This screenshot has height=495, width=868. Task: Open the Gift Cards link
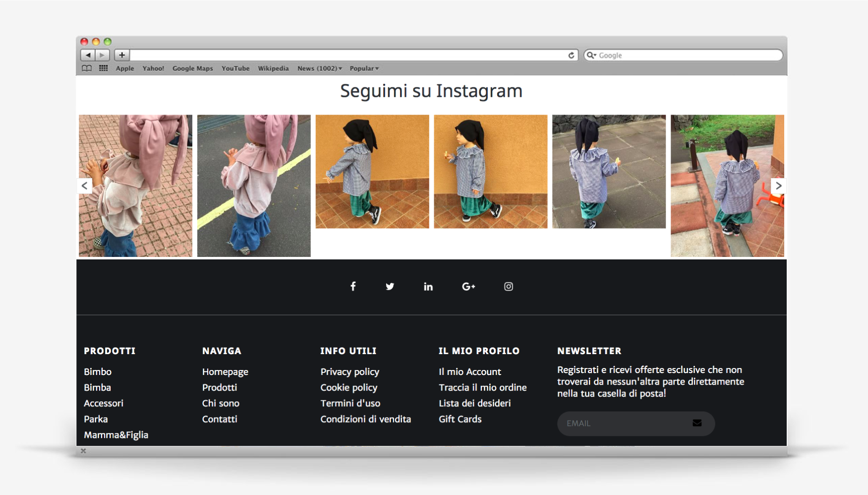460,419
